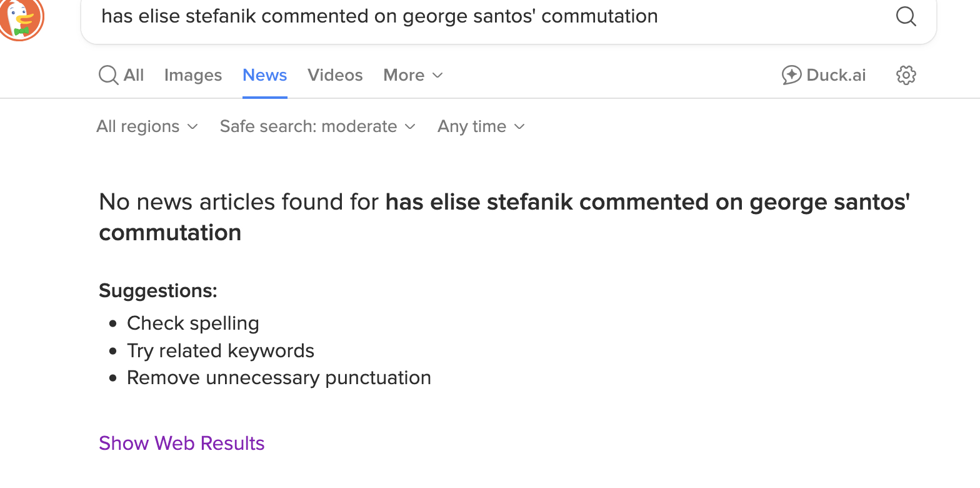The image size is (980, 488).
Task: Click the chevron beside All regions
Action: tap(193, 127)
